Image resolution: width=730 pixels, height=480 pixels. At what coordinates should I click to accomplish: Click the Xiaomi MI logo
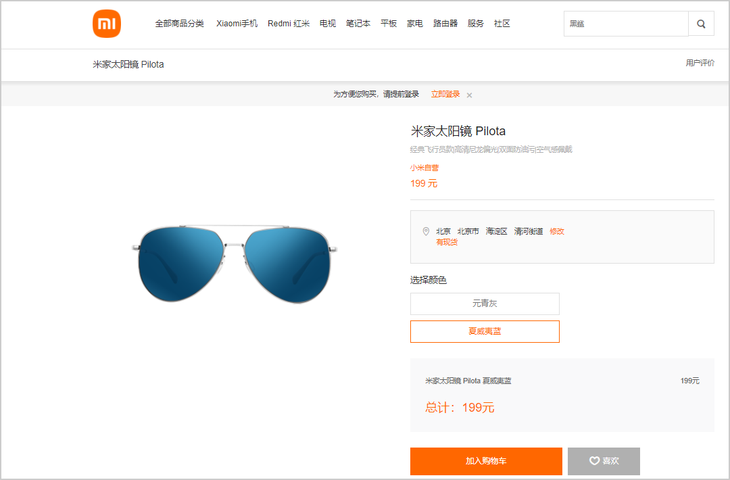point(107,24)
